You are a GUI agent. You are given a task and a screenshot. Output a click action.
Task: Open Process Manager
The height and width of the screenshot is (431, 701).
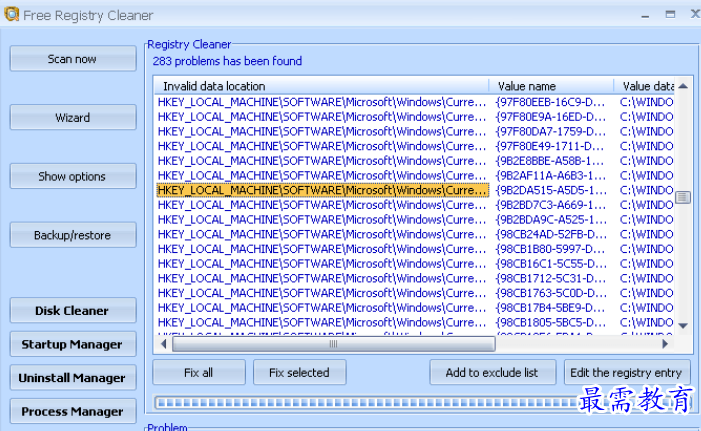[72, 411]
